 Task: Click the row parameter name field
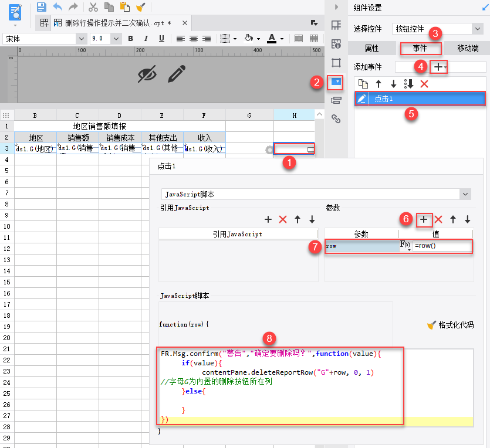362,246
